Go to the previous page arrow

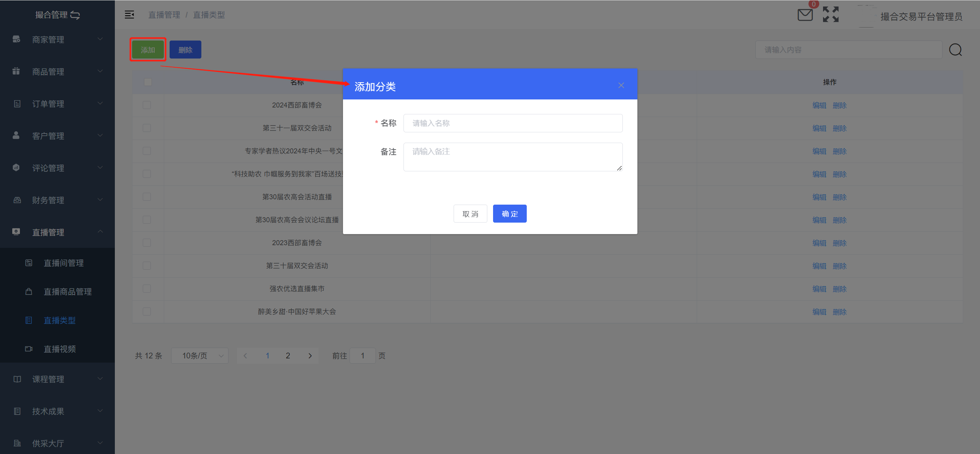[245, 356]
